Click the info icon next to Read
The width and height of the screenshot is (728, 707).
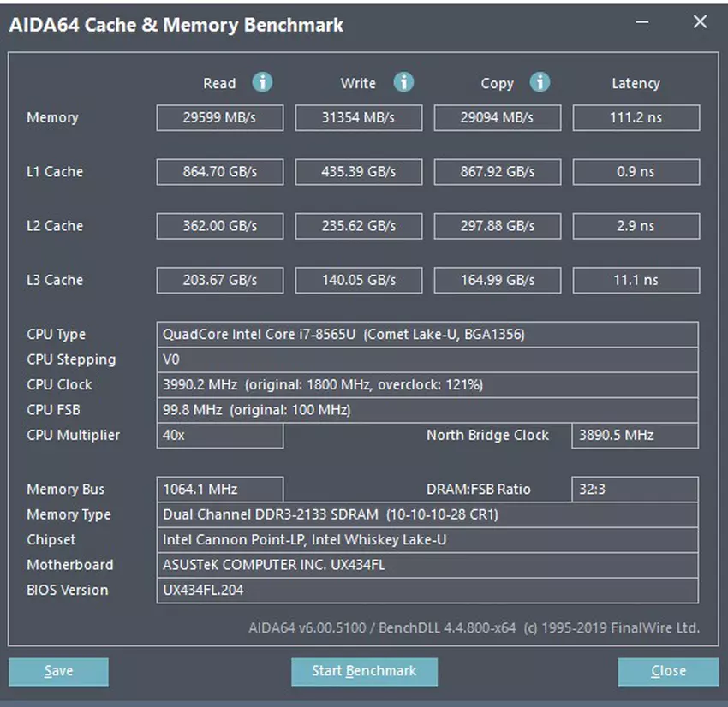262,82
